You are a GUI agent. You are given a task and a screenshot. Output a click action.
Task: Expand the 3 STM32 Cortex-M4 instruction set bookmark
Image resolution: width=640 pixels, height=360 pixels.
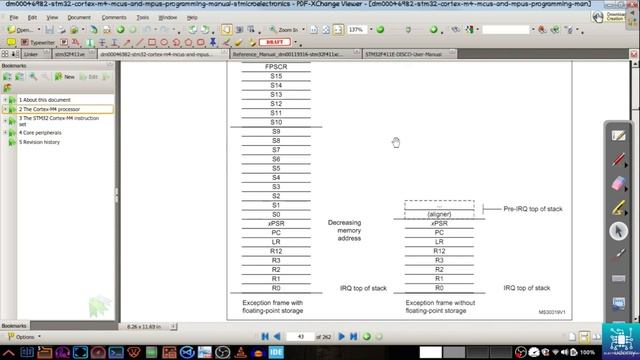(x=5, y=121)
